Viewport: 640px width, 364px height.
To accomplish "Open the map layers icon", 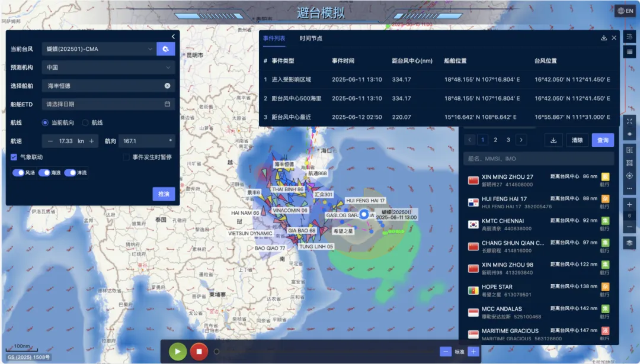I will (x=629, y=243).
